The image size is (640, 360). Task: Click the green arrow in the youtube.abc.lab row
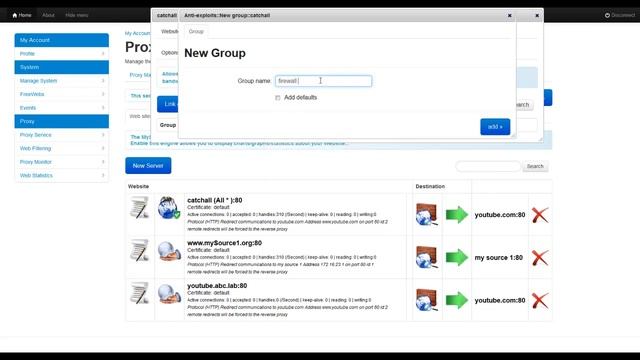click(x=457, y=300)
